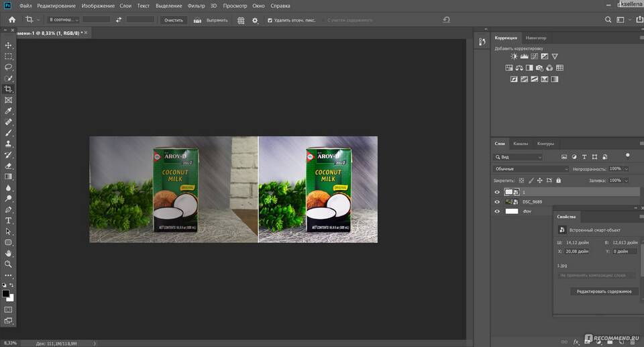Select the Horizontal Type tool

[x=8, y=220]
